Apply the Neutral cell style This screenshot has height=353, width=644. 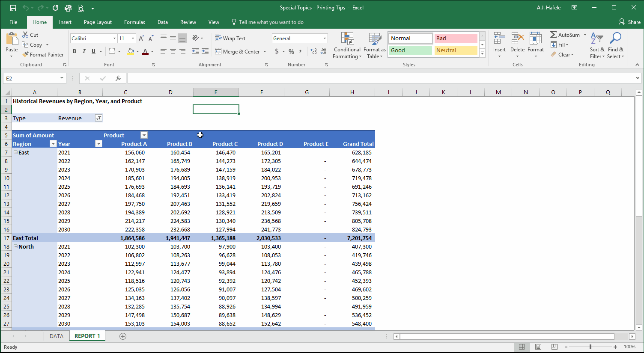coord(456,50)
